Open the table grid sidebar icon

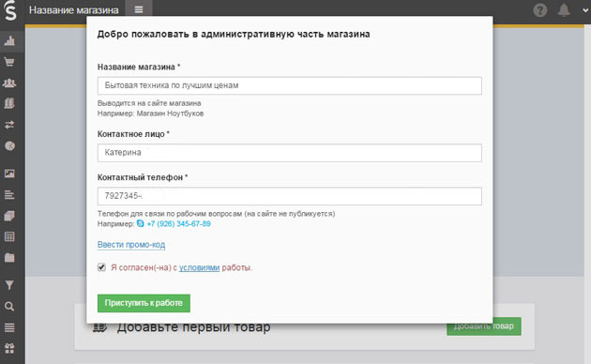pos(9,236)
